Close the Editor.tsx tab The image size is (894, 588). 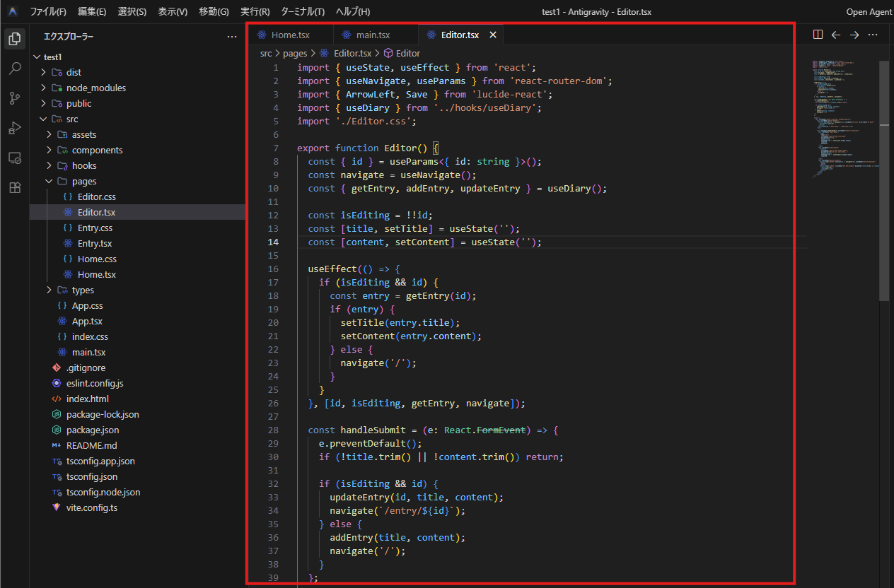point(493,35)
